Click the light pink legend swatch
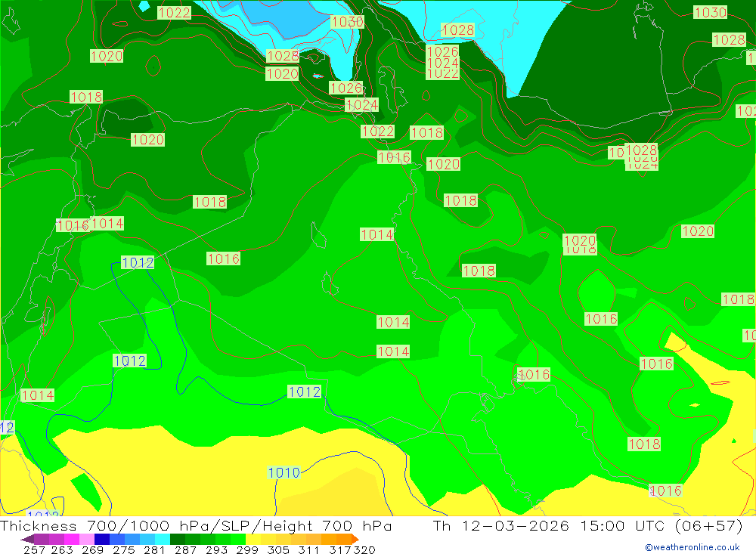The image size is (756, 554). pos(87,539)
